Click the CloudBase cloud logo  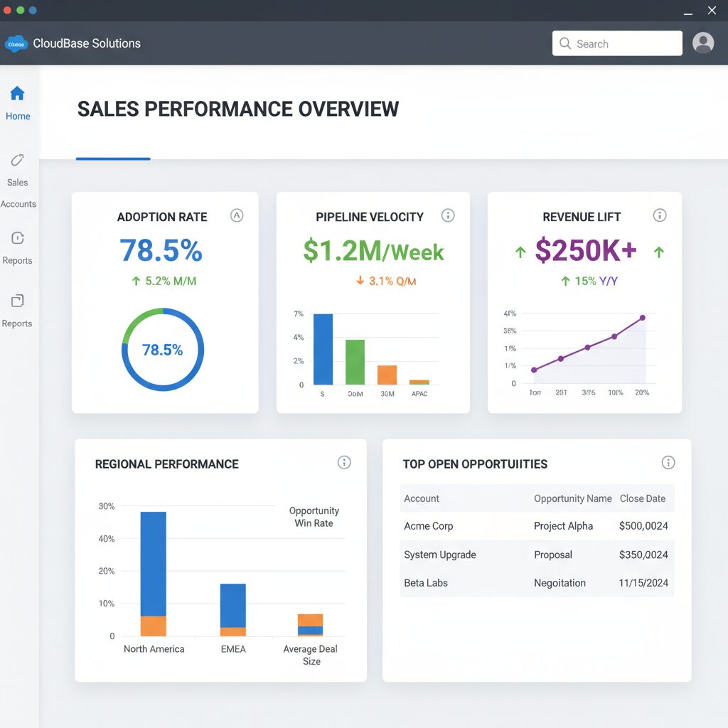click(x=16, y=44)
